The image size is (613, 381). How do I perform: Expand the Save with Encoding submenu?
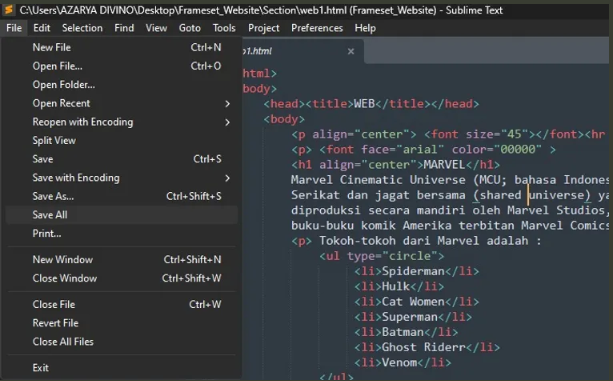click(122, 178)
